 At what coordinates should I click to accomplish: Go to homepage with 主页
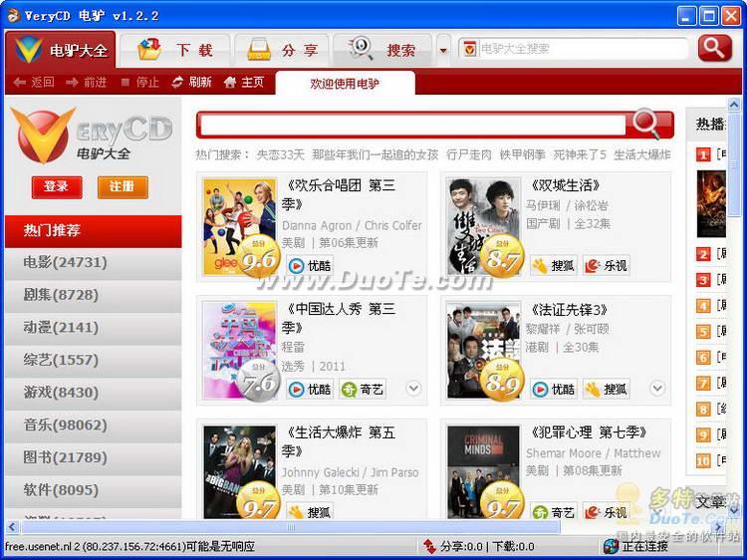point(243,83)
